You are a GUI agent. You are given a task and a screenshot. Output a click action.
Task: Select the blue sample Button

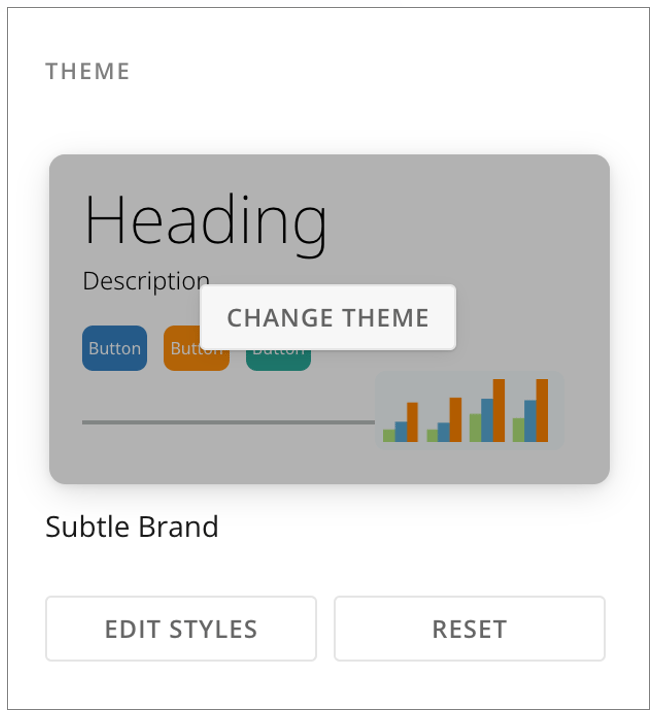115,348
